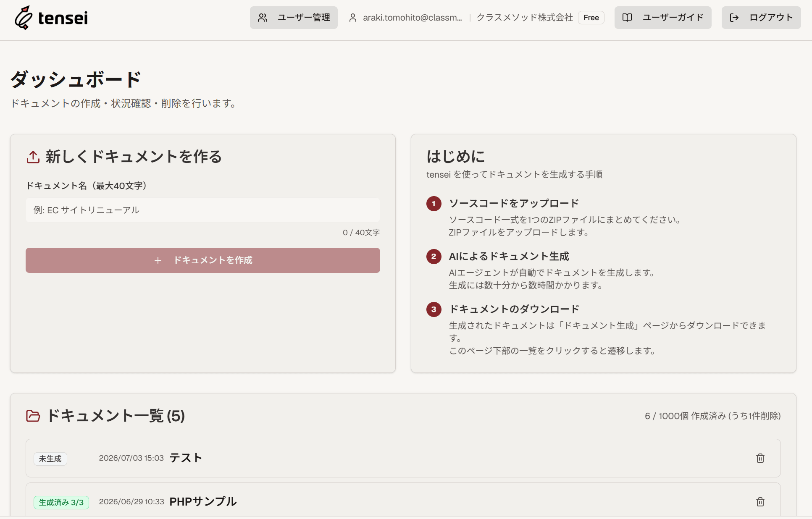Click the upload icon beside 新しくドキュメントを作る
The width and height of the screenshot is (812, 519).
(x=33, y=157)
